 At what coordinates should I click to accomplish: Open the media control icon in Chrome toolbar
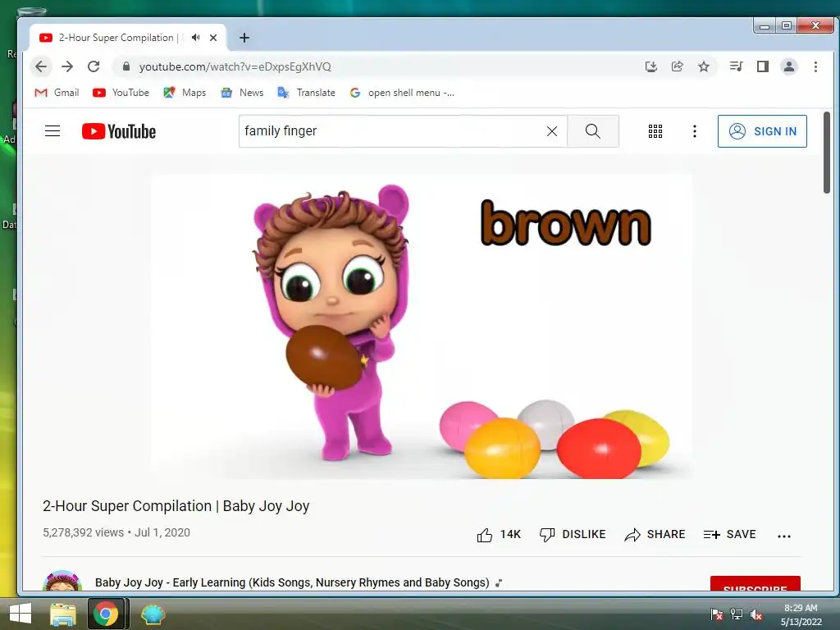click(736, 66)
